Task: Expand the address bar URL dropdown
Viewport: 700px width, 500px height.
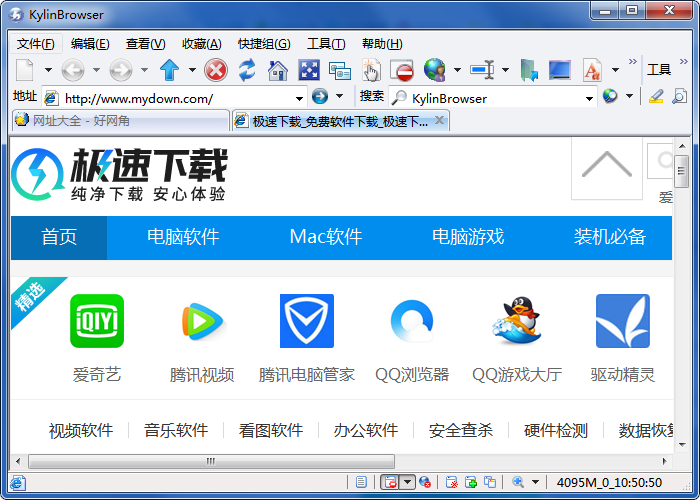Action: pyautogui.click(x=300, y=98)
